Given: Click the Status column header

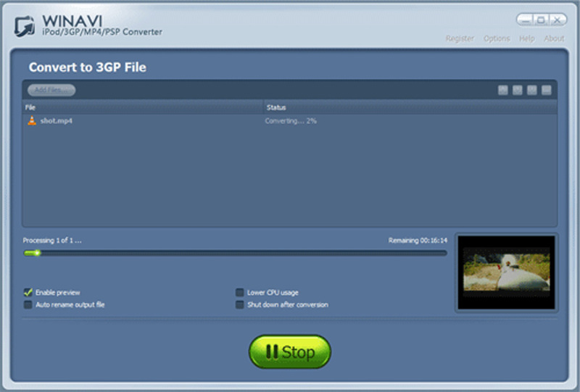Looking at the screenshot, I should pyautogui.click(x=410, y=107).
